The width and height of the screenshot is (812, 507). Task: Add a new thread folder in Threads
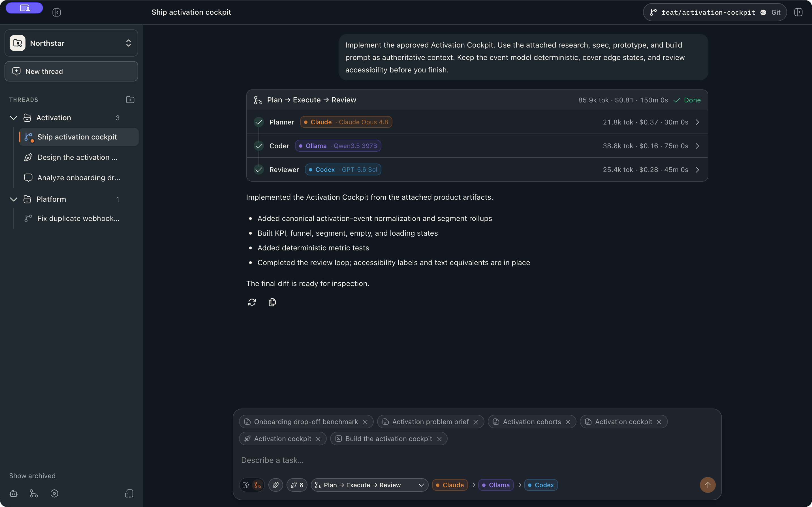pos(130,100)
